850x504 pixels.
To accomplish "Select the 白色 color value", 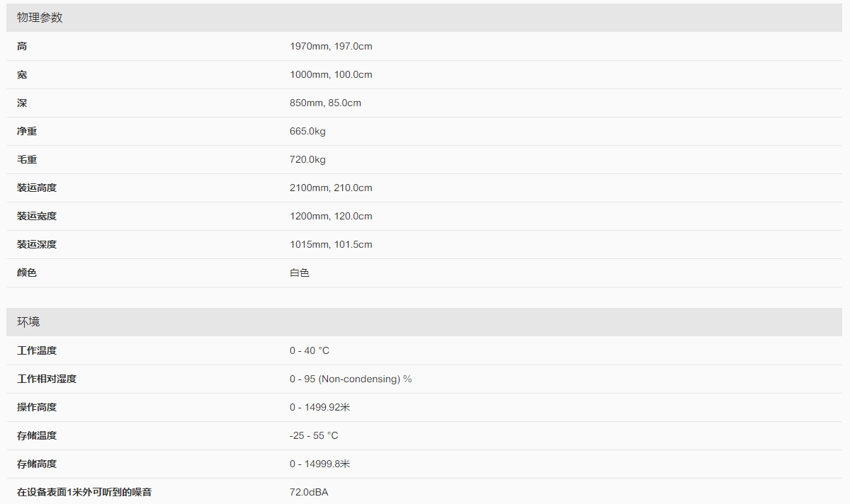I will [x=300, y=273].
